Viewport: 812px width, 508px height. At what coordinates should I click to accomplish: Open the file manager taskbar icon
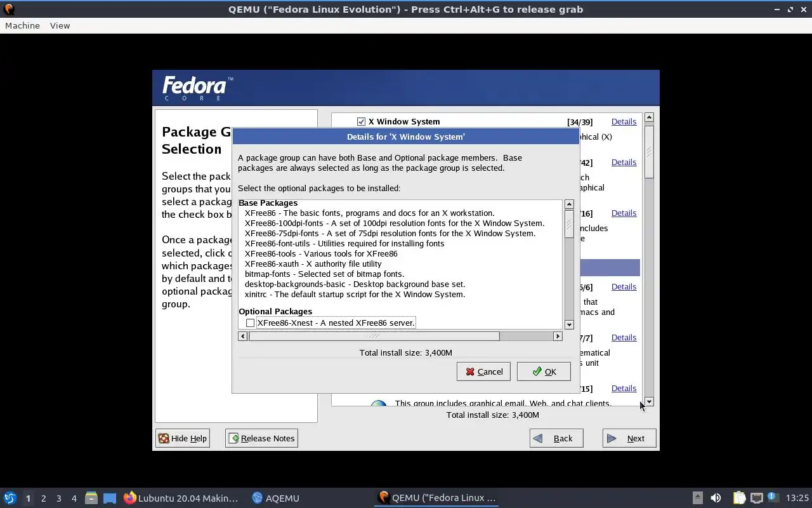tap(91, 498)
